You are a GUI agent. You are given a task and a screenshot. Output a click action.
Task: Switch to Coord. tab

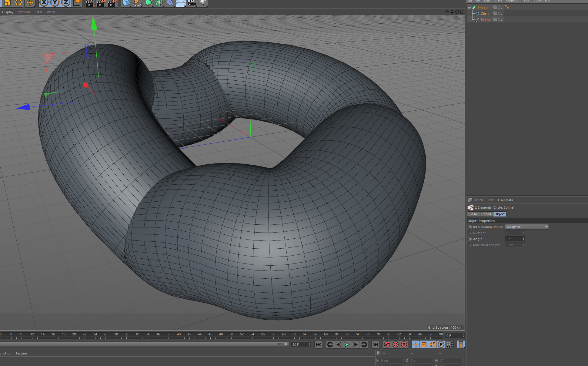(x=486, y=214)
